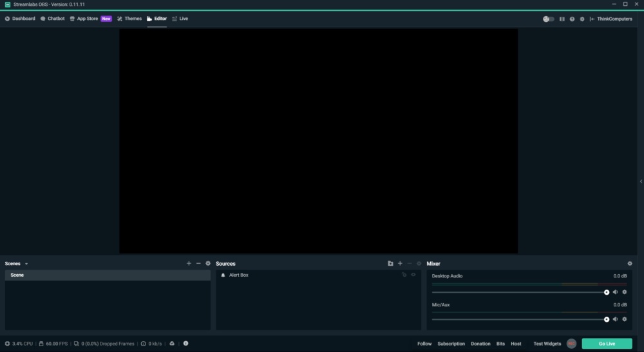Click the 0 kb/s bandwidth indicator
The image size is (644, 352).
[151, 344]
